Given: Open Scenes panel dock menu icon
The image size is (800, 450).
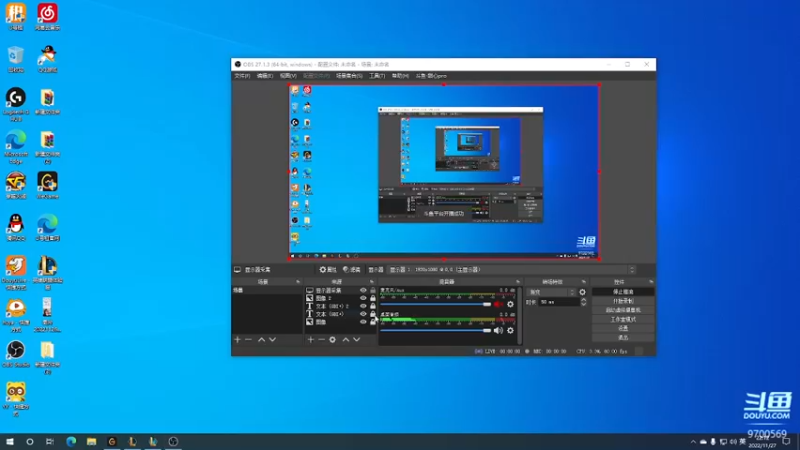Looking at the screenshot, I should click(298, 282).
